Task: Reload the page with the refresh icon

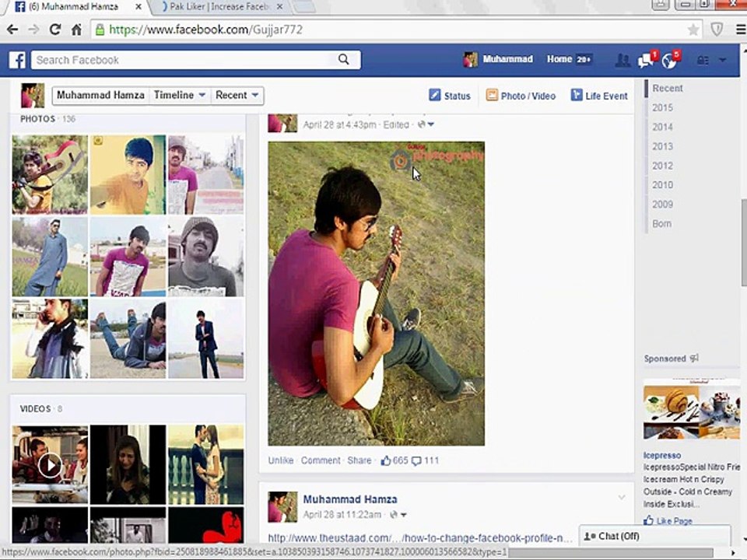Action: click(x=55, y=30)
